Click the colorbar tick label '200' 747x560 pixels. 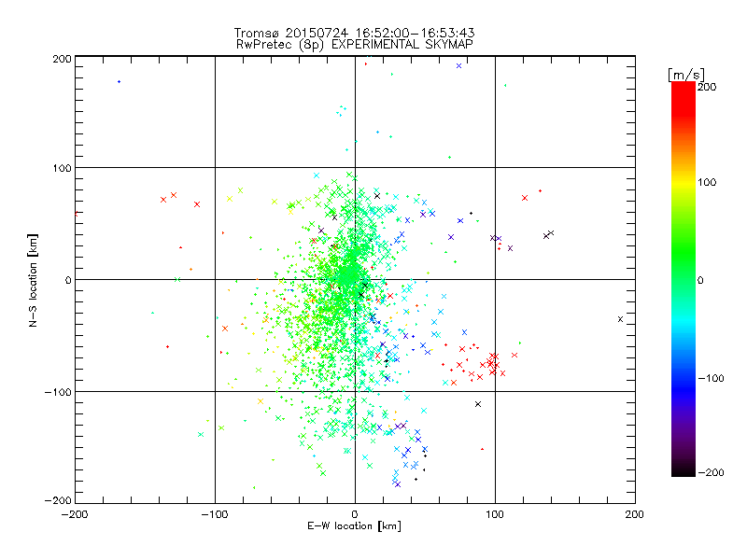pyautogui.click(x=707, y=87)
